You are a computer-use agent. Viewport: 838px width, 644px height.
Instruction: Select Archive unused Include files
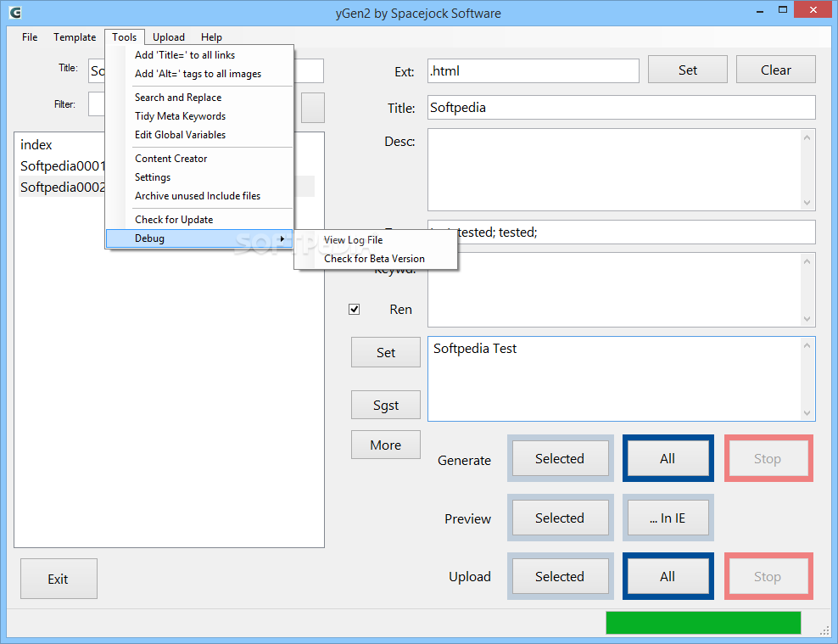(x=199, y=196)
